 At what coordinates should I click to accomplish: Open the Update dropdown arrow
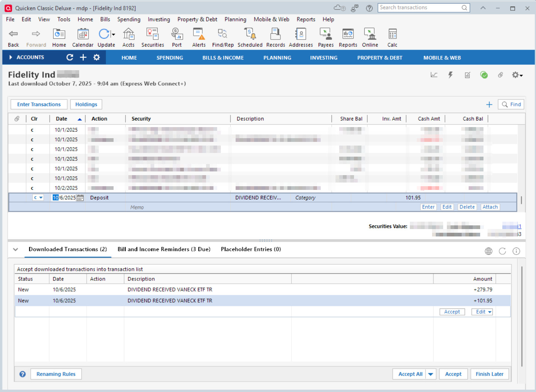114,34
